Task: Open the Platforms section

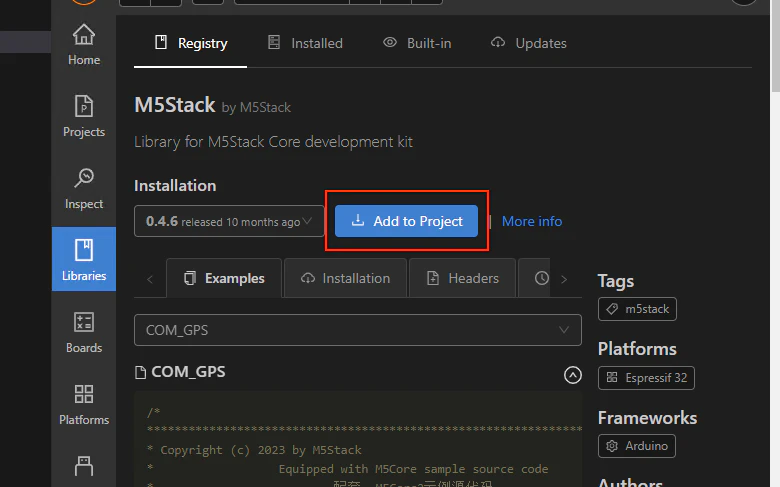Action: click(84, 404)
